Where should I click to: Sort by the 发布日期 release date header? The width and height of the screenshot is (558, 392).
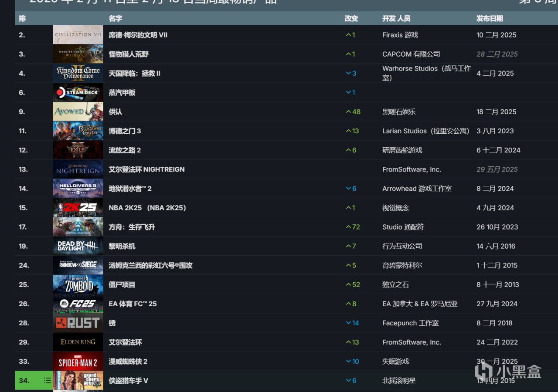[490, 18]
